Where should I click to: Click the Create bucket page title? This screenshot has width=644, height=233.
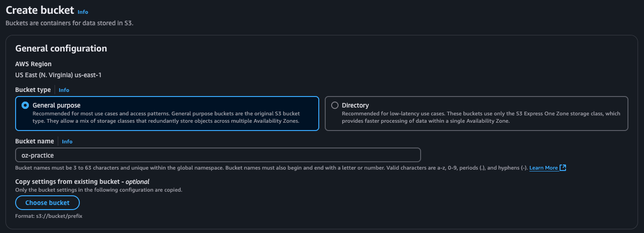coord(40,10)
